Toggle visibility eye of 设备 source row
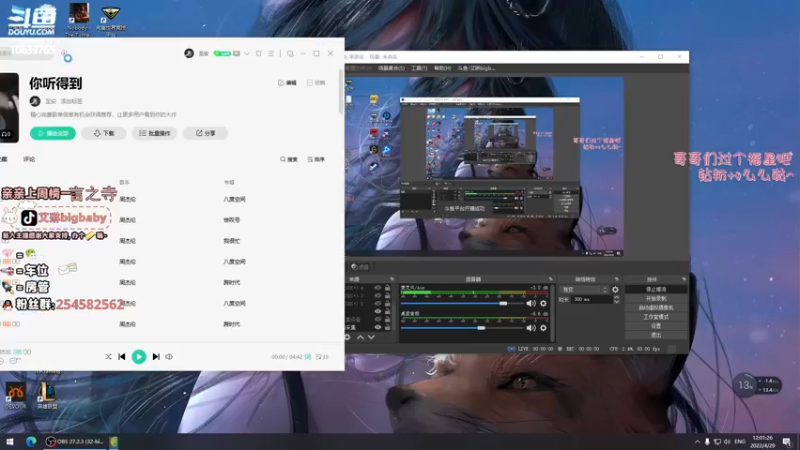This screenshot has height=450, width=800. pyautogui.click(x=378, y=319)
